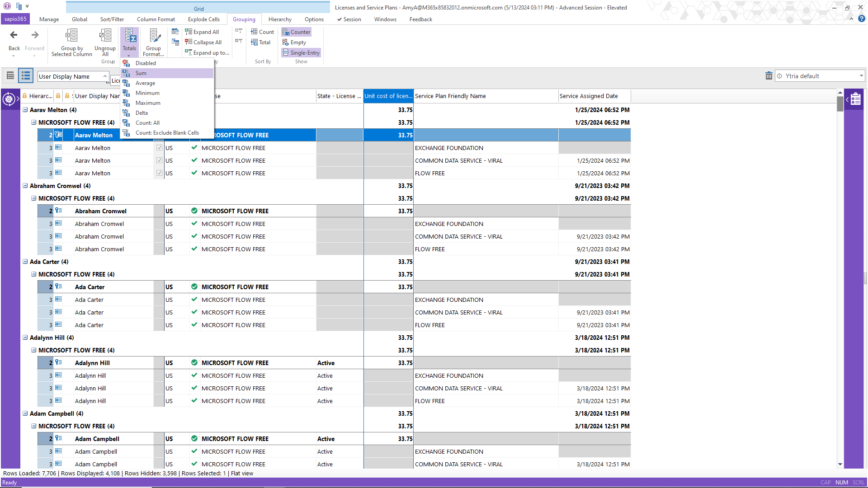
Task: Collapse the Ada Carter (4) group
Action: pos(25,262)
